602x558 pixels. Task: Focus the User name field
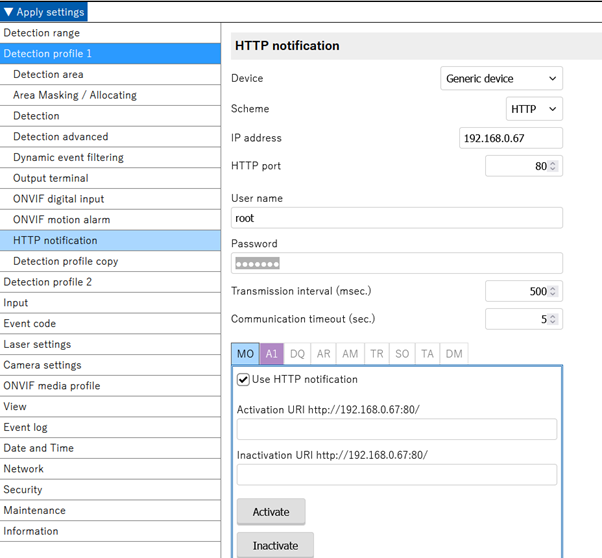[396, 218]
